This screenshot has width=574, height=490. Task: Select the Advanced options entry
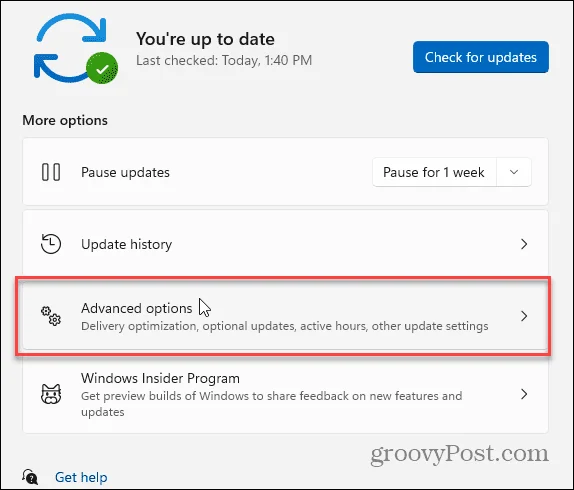pyautogui.click(x=286, y=316)
